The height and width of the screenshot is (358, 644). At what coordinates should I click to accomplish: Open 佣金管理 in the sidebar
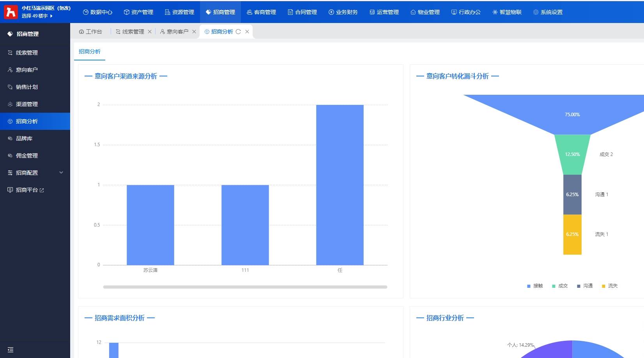[x=27, y=156]
